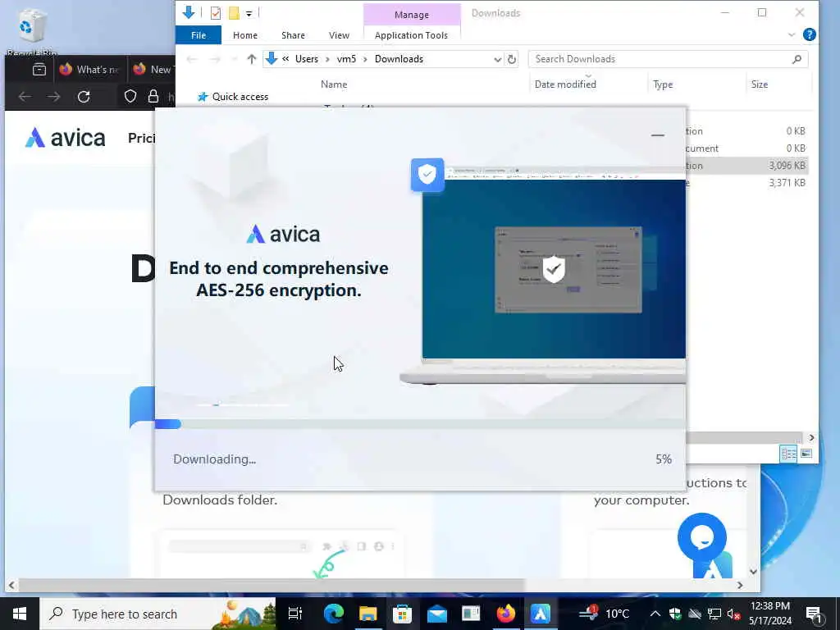This screenshot has height=630, width=840.
Task: Open the Firefox View icon
Action: click(x=39, y=70)
